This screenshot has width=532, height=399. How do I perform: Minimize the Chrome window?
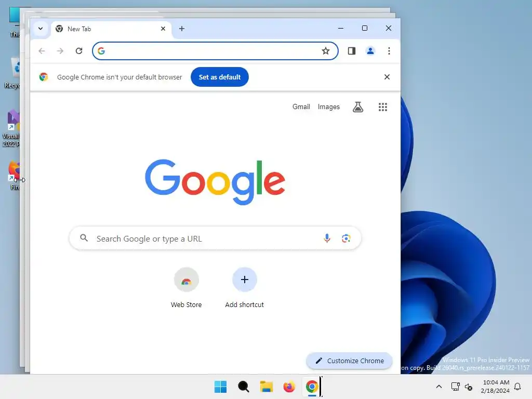click(x=341, y=28)
